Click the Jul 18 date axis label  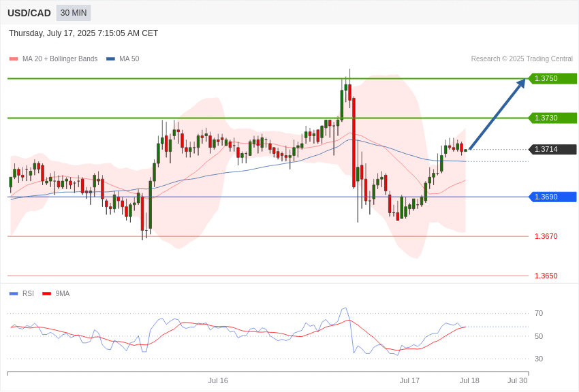pos(469,380)
